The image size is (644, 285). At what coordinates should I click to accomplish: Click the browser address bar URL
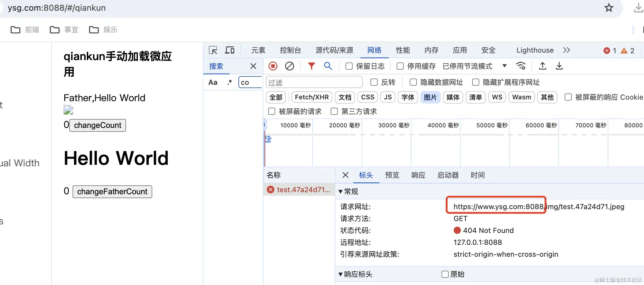tap(57, 8)
